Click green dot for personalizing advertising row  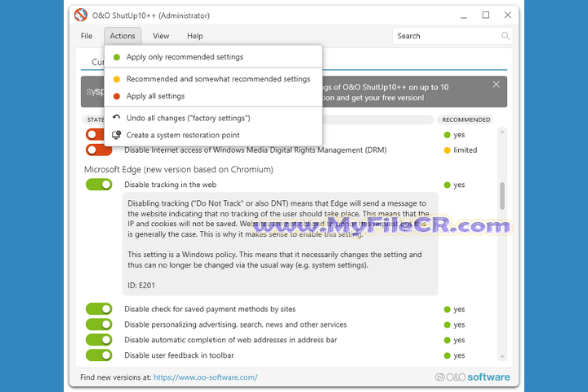click(447, 325)
